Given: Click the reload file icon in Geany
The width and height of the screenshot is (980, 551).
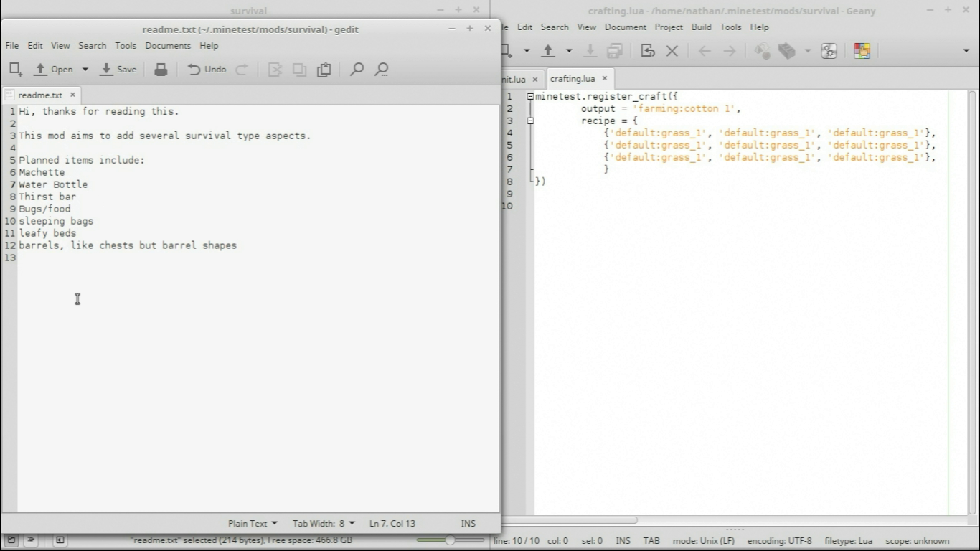Looking at the screenshot, I should tap(648, 51).
